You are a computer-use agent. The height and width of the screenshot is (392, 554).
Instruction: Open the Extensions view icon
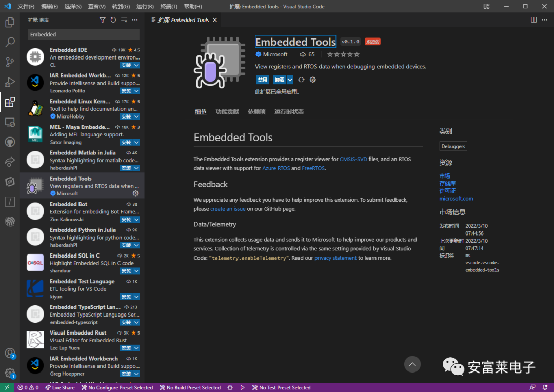click(x=10, y=102)
